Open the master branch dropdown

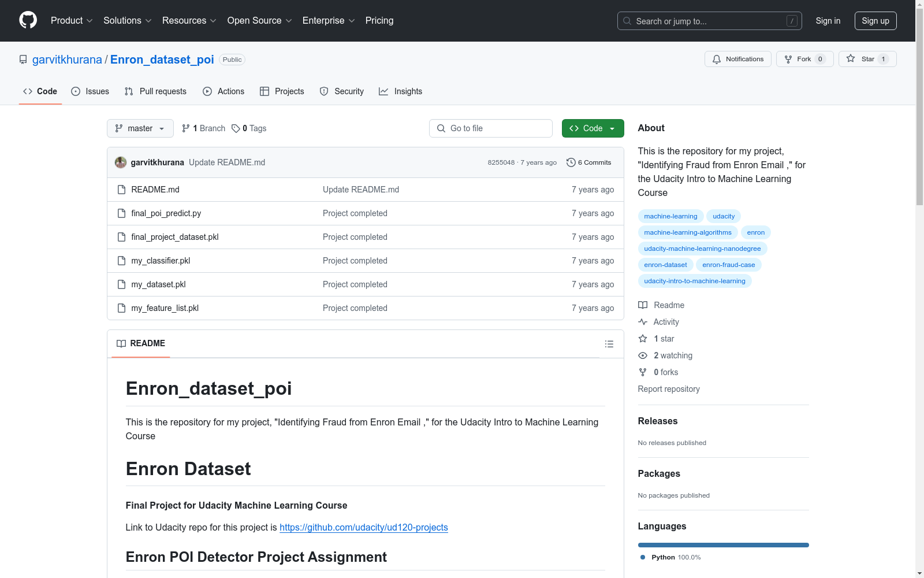pos(140,128)
